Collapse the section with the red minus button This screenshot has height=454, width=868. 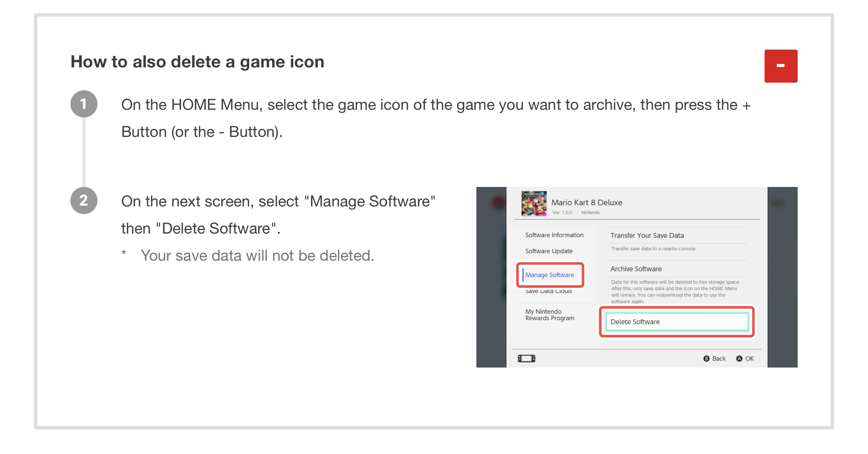(781, 66)
